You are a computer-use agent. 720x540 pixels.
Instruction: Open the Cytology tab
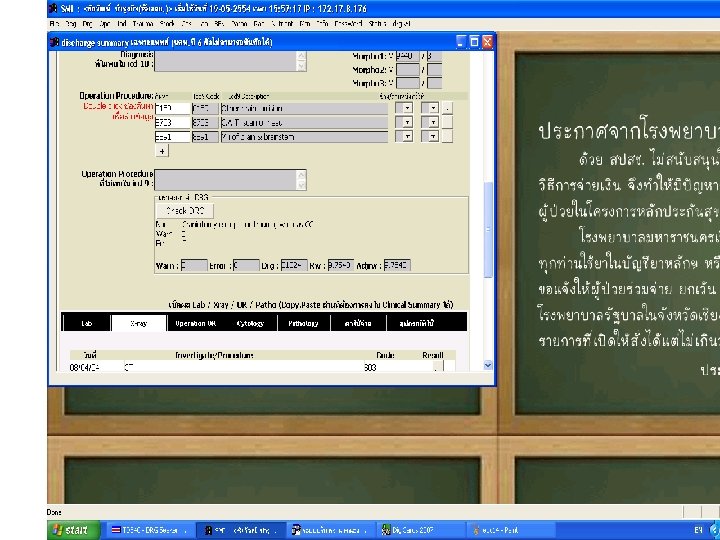coord(250,323)
